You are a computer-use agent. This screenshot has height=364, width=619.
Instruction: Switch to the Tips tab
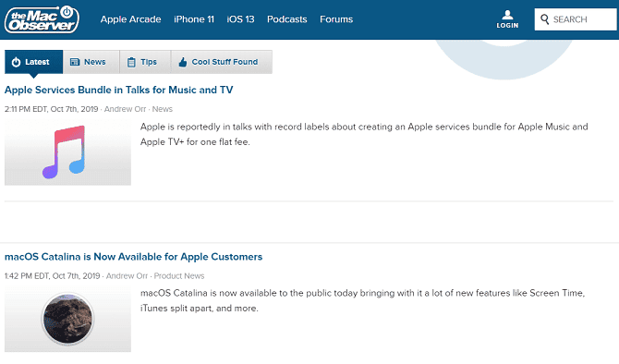point(145,62)
